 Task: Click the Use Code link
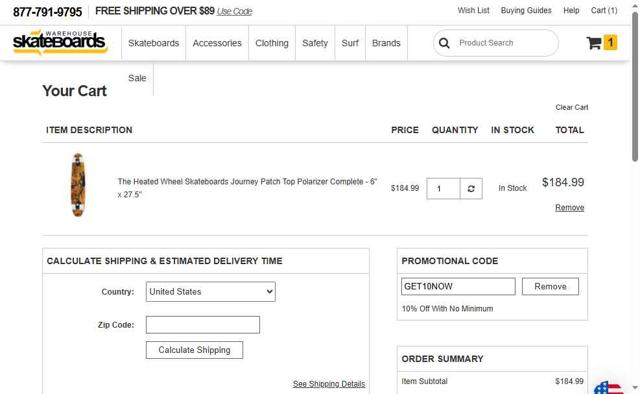pyautogui.click(x=235, y=11)
